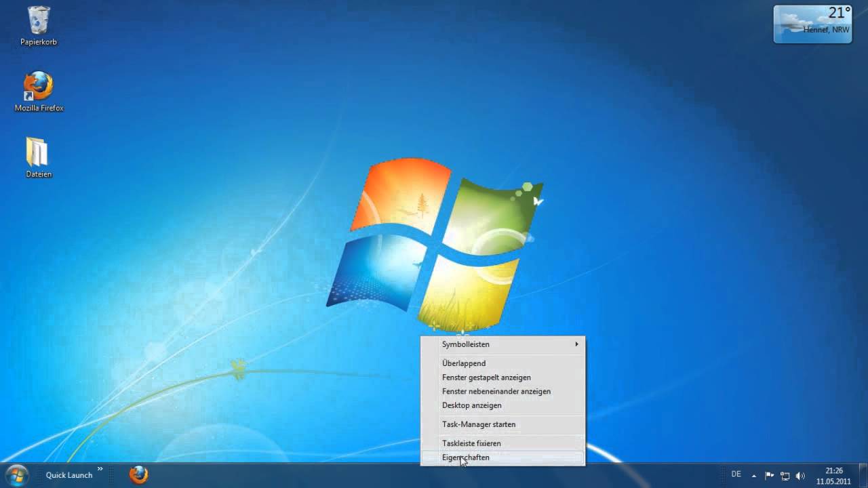
Task: Open Eigenschaften from the context menu
Action: coord(503,457)
